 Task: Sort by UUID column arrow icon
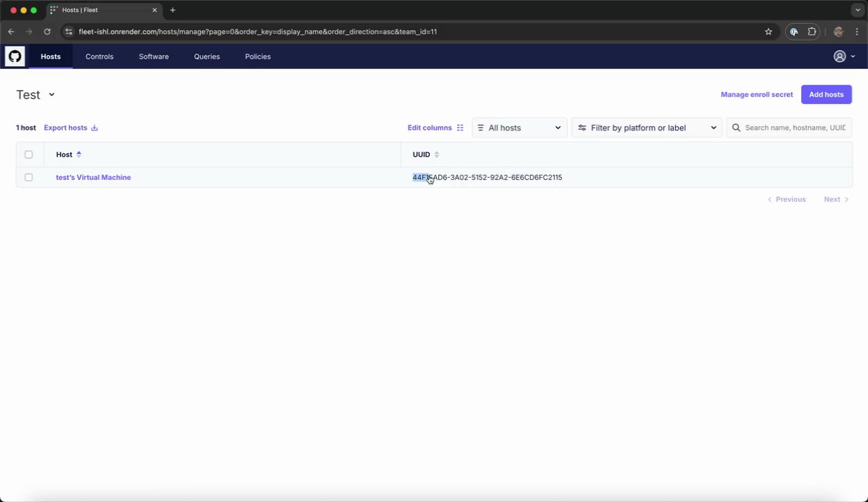pyautogui.click(x=437, y=155)
